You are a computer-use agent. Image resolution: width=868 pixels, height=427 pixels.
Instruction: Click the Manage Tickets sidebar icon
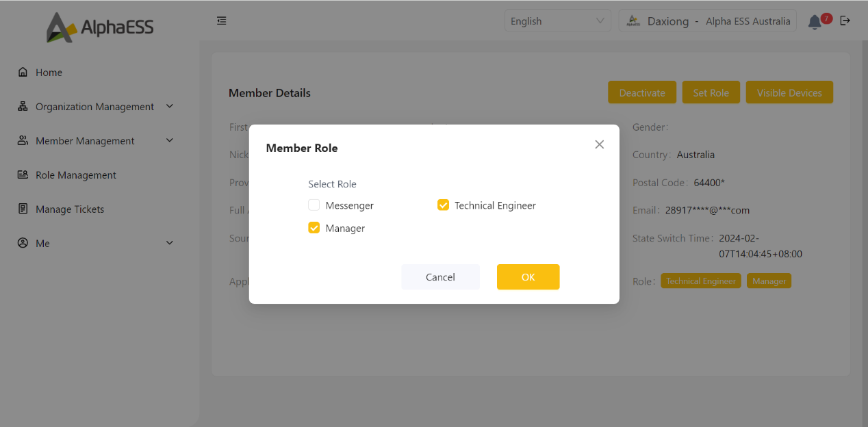click(x=23, y=209)
